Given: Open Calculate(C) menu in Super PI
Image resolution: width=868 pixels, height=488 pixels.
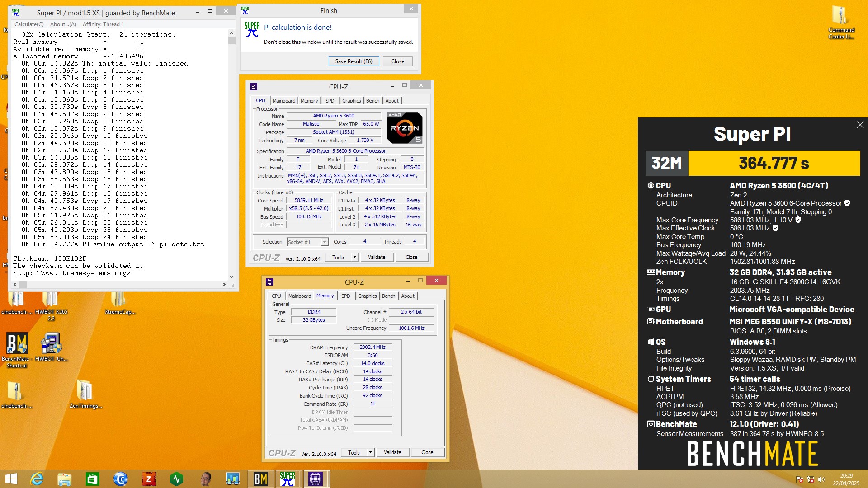Looking at the screenshot, I should pyautogui.click(x=29, y=24).
